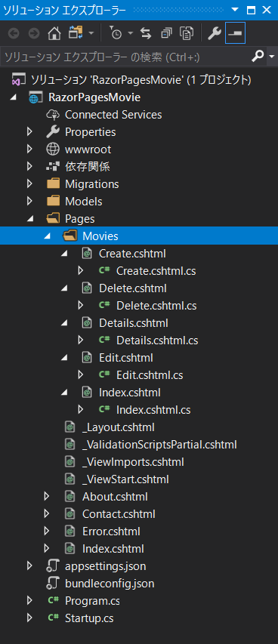This screenshot has height=644, width=278.
Task: Expand the Create.cshtml.cs node
Action: tap(81, 270)
